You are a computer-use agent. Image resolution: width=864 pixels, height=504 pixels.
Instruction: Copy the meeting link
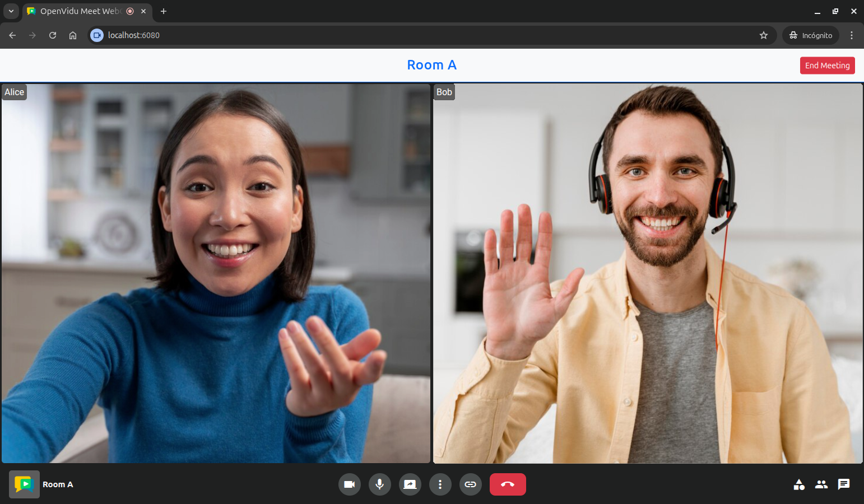click(x=470, y=484)
